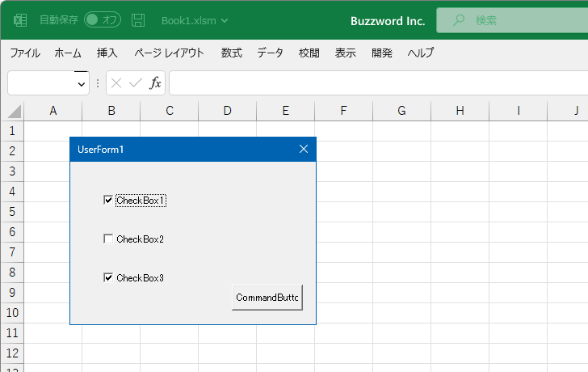This screenshot has width=588, height=372.
Task: Click the formula bar Enter checkmark icon
Action: click(x=136, y=83)
